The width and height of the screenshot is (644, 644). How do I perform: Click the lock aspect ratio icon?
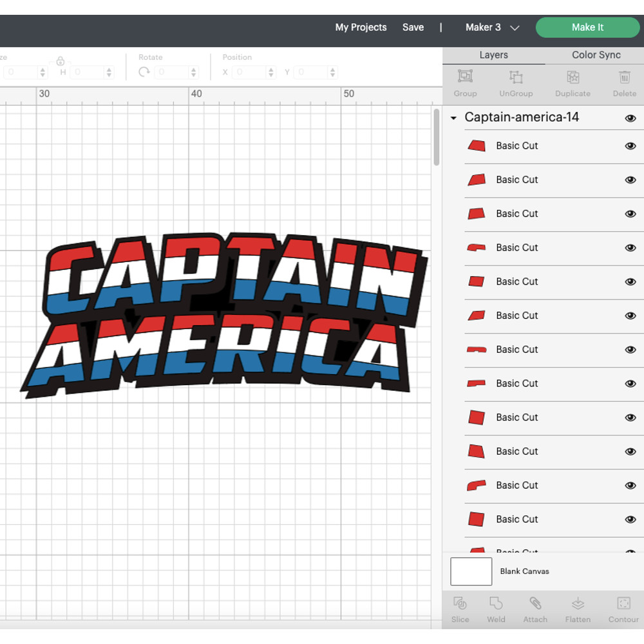point(60,61)
